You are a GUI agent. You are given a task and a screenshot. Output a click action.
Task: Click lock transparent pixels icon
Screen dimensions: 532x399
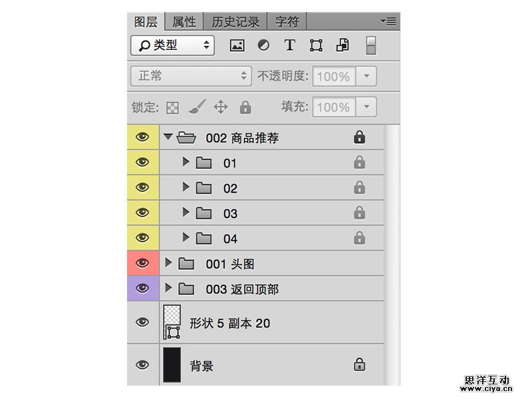(173, 107)
